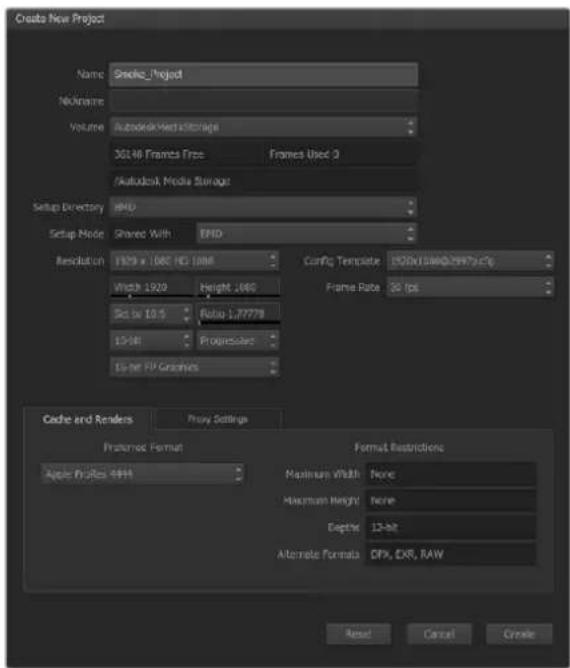Image resolution: width=570 pixels, height=668 pixels.
Task: Open the Preferred Format Apple ProRes 4444 dropdown
Action: (142, 474)
